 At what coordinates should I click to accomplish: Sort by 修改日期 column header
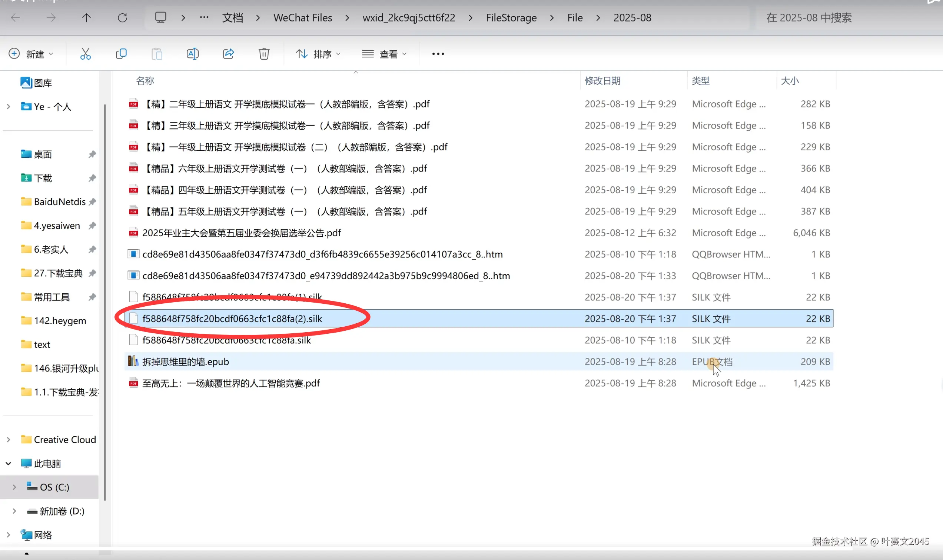(602, 81)
